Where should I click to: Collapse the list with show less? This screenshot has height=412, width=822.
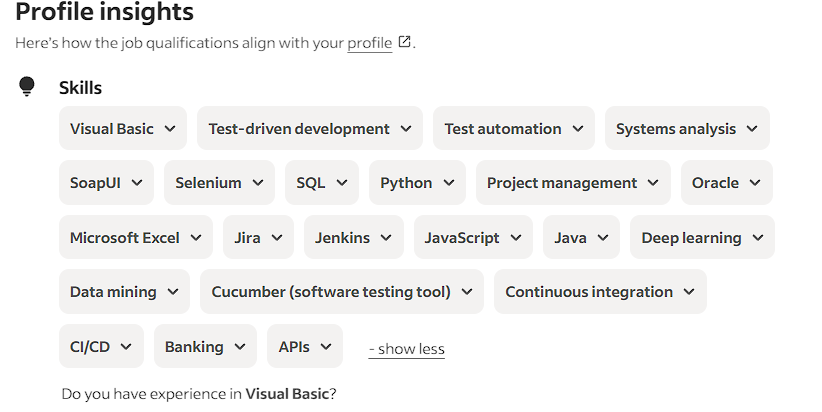pos(407,349)
